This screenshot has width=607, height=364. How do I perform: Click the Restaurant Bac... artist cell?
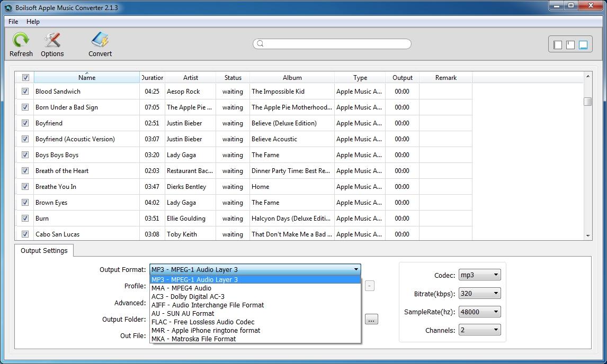[191, 170]
